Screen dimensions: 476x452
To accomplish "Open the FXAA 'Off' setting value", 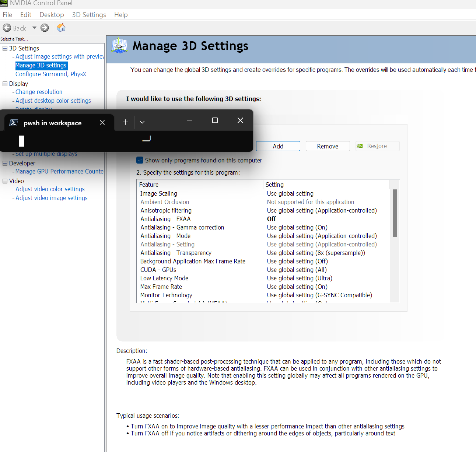I will pyautogui.click(x=272, y=219).
